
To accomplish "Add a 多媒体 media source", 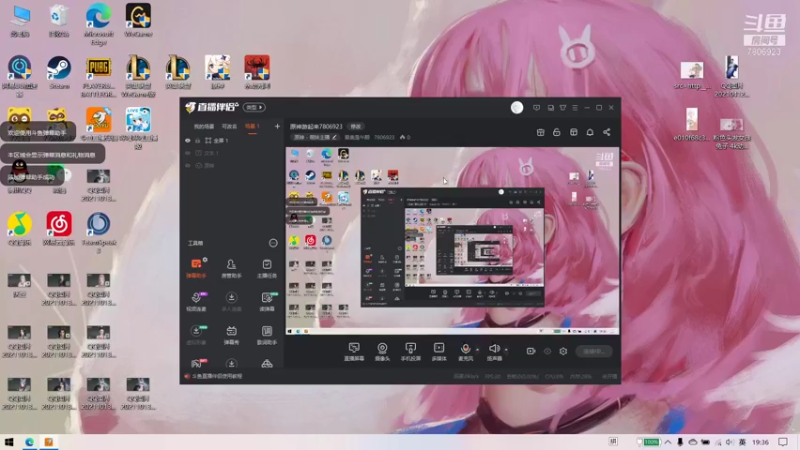I will click(x=439, y=352).
